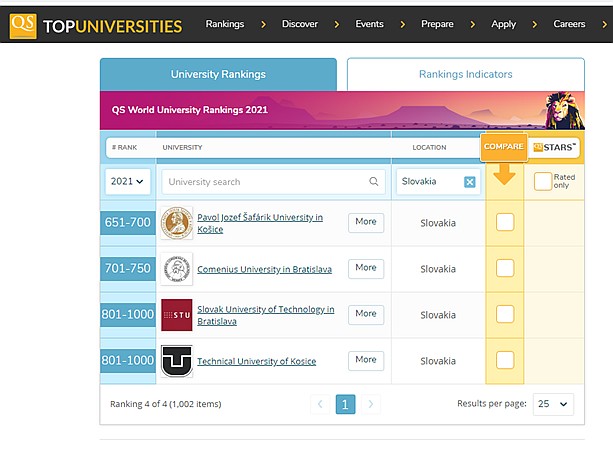Open the Discover nav item
Viewport: 613px width, 462px height.
tap(300, 24)
